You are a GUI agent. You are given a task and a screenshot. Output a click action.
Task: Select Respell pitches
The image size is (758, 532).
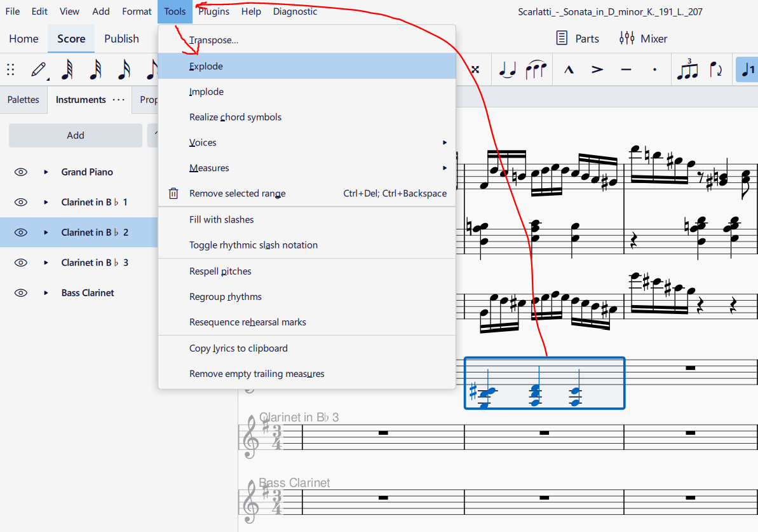coord(307,271)
